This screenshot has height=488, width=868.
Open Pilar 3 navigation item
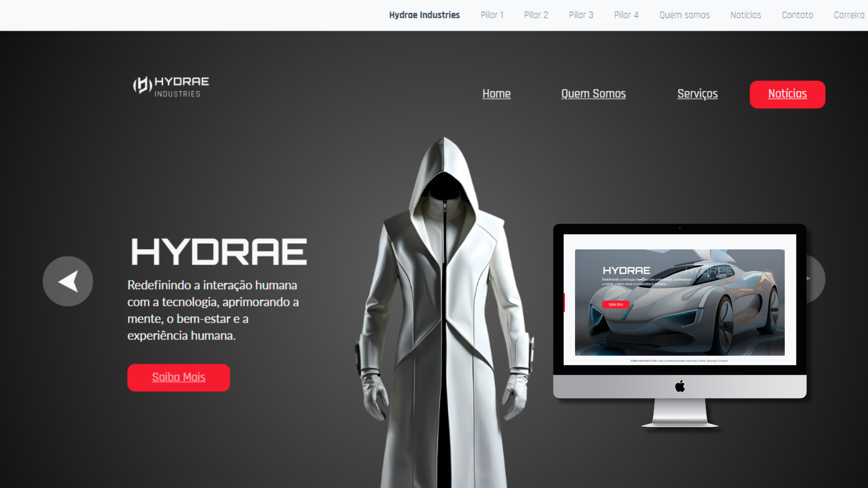(581, 15)
